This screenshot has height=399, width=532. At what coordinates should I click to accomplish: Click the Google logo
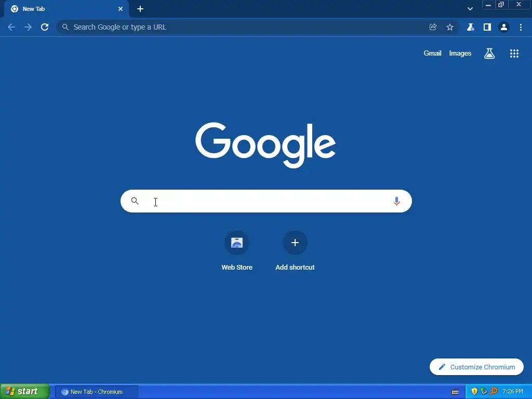[x=265, y=145]
